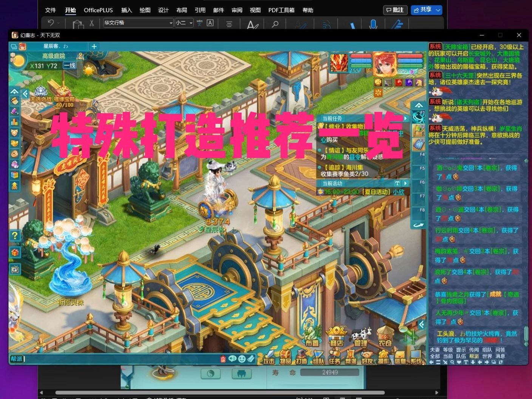Open the 物品 inventory chest
The image size is (532, 399).
pyautogui.click(x=285, y=358)
